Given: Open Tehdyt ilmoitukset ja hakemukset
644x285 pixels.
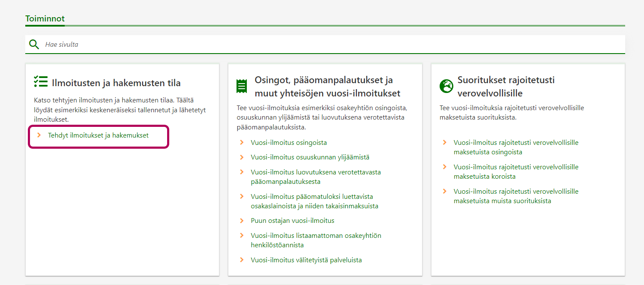Looking at the screenshot, I should point(98,135).
